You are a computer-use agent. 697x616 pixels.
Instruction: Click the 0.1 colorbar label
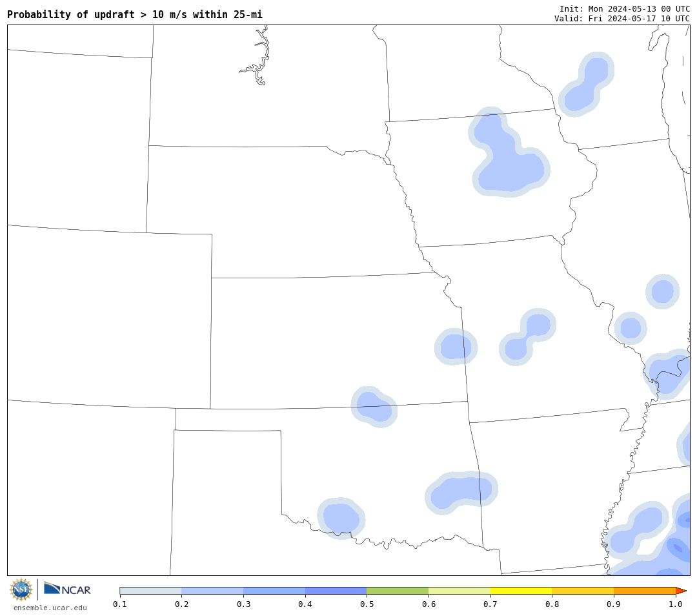(120, 604)
